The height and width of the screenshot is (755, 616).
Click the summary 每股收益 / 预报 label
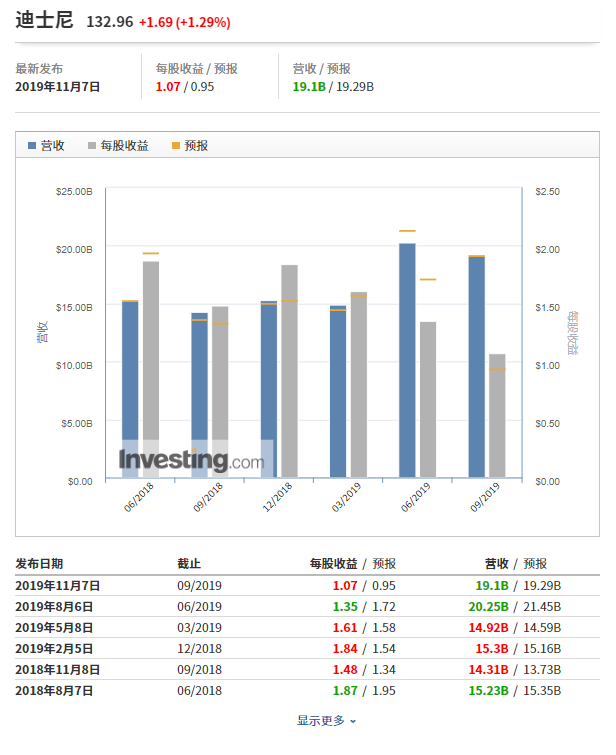197,69
